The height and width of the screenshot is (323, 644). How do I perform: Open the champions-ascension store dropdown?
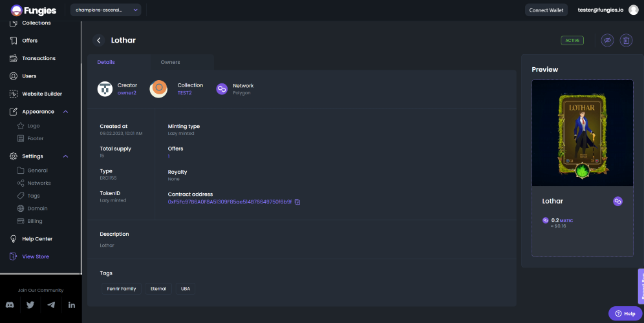pyautogui.click(x=105, y=10)
